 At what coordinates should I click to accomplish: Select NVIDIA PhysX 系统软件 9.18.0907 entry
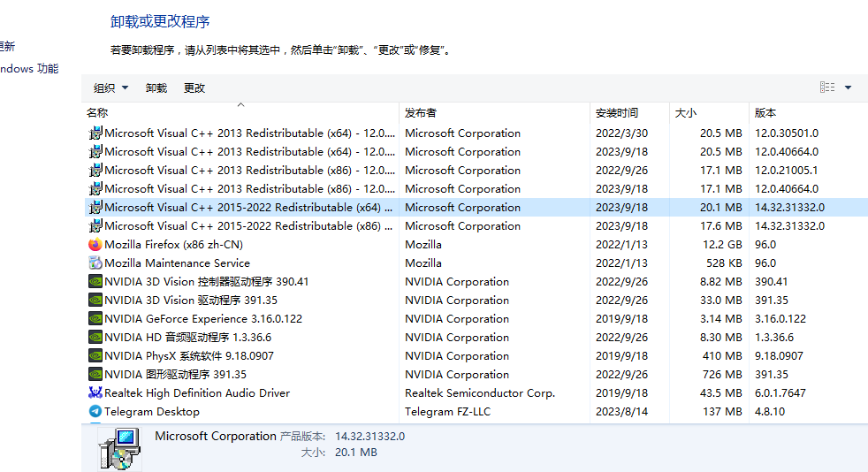(189, 356)
